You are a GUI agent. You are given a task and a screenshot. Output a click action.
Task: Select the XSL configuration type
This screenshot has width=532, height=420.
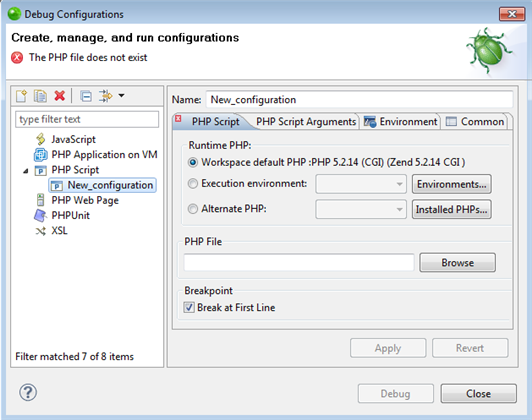pos(59,231)
